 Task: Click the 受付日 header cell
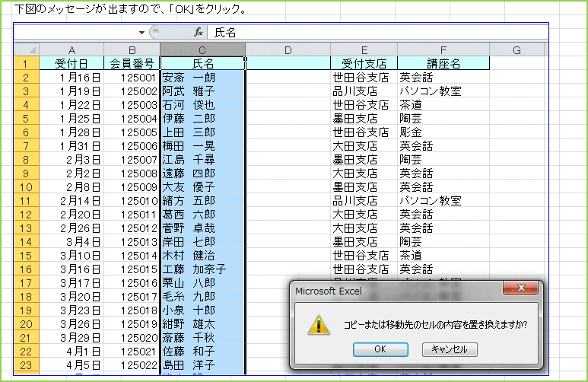pyautogui.click(x=72, y=63)
